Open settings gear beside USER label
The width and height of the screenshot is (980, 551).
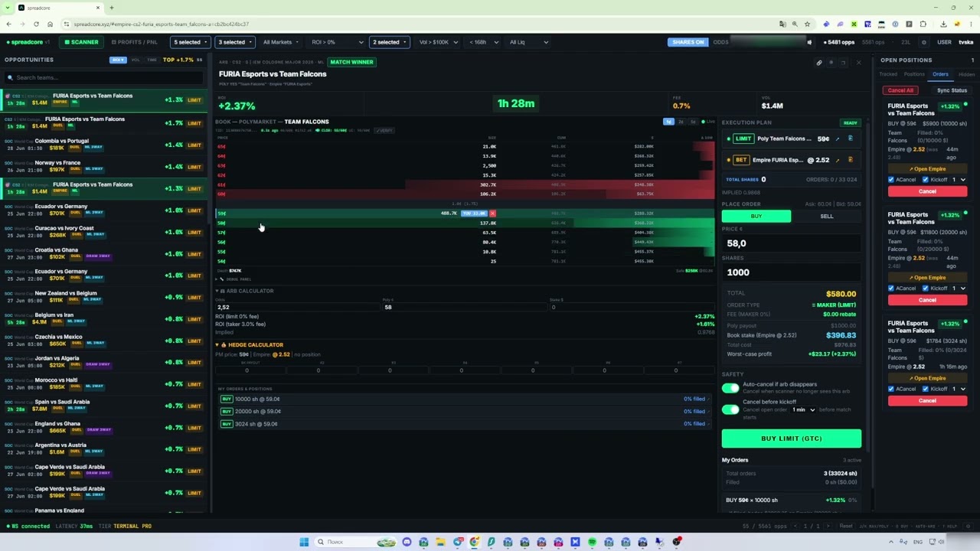[x=924, y=42]
